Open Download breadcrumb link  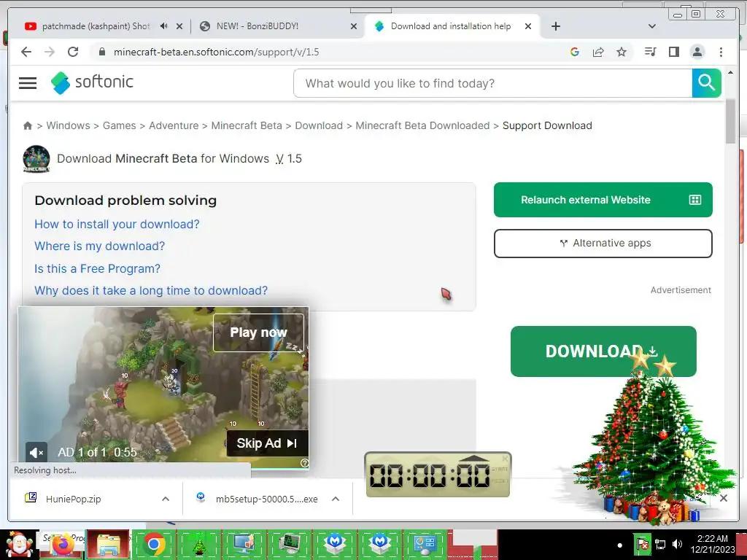tap(319, 125)
